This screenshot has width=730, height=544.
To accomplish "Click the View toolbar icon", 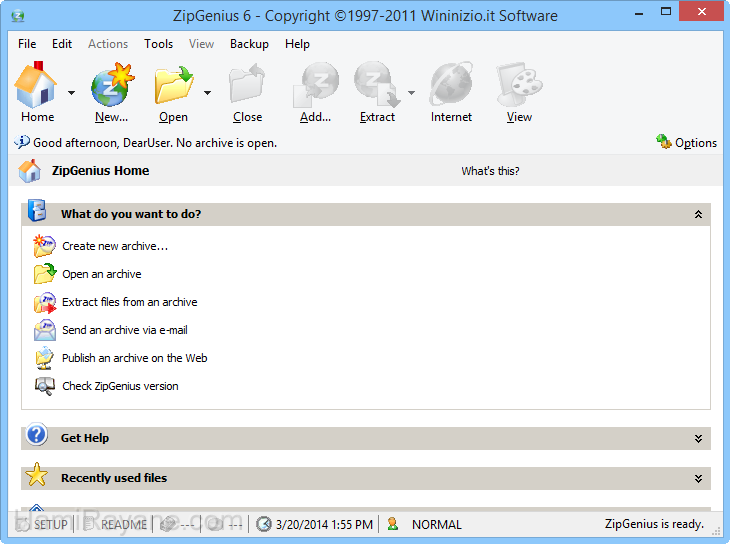I will coord(519,86).
